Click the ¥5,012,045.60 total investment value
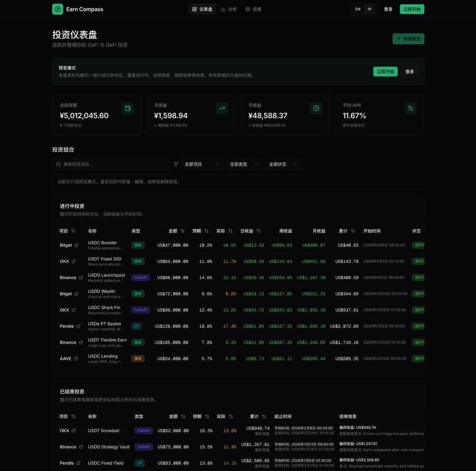This screenshot has height=471, width=476. pyautogui.click(x=84, y=116)
